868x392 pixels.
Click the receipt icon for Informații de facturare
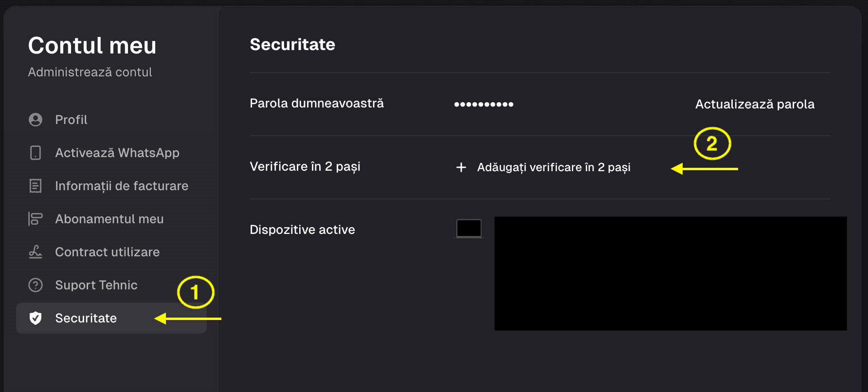[36, 186]
